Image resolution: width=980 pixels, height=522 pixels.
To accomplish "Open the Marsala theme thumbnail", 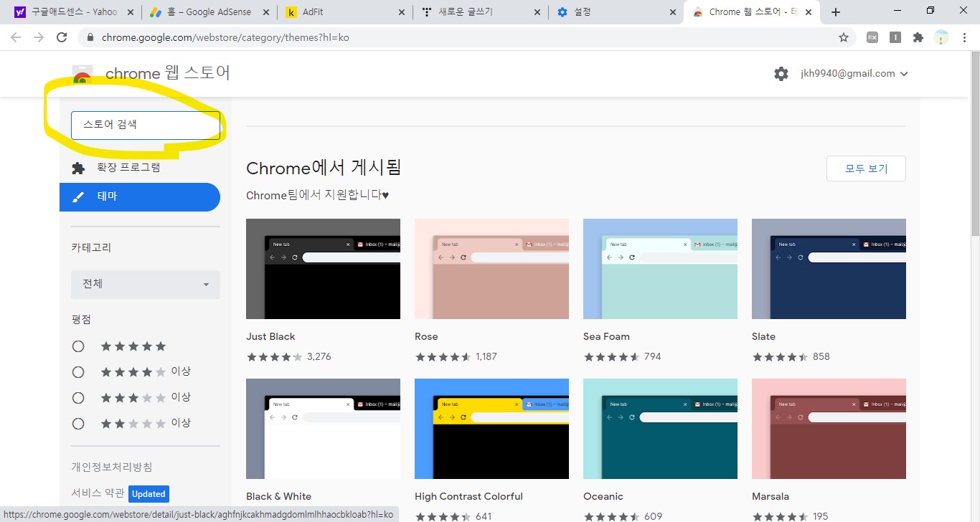I will tap(829, 429).
